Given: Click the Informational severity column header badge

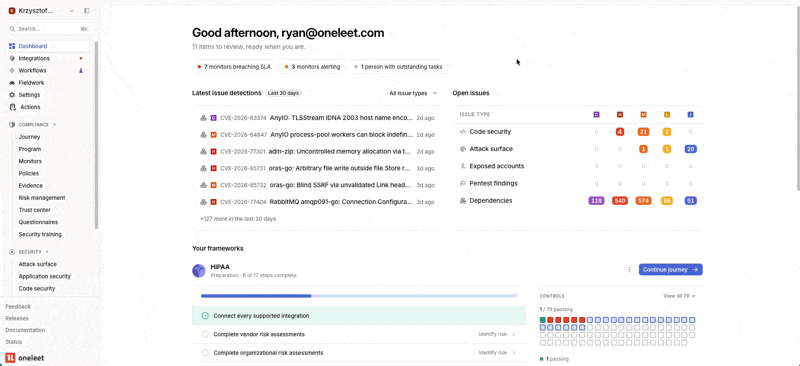Looking at the screenshot, I should [690, 114].
